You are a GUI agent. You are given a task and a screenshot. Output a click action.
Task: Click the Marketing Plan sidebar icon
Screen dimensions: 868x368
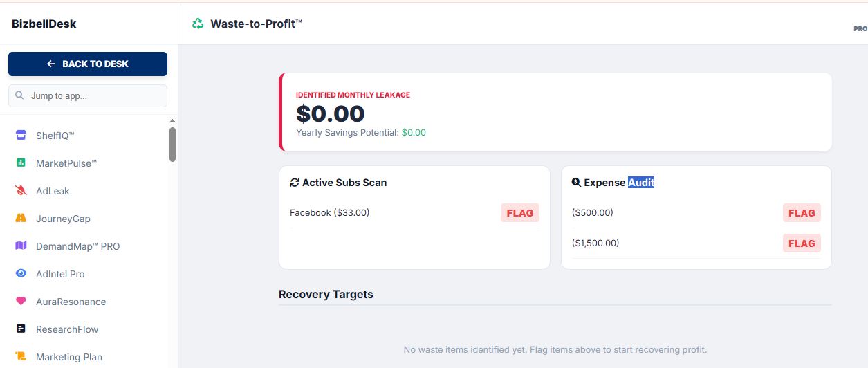[x=21, y=357]
